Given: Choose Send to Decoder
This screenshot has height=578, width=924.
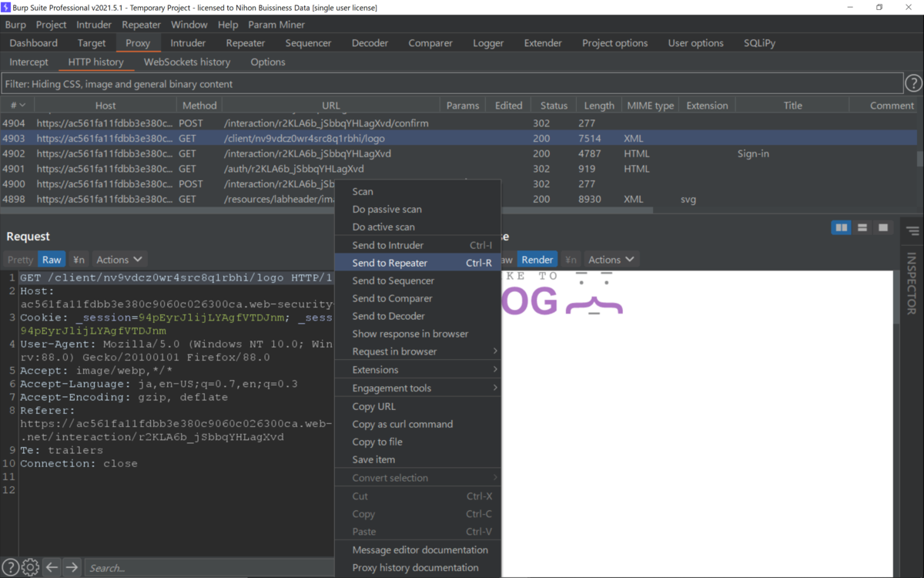Looking at the screenshot, I should (417, 316).
